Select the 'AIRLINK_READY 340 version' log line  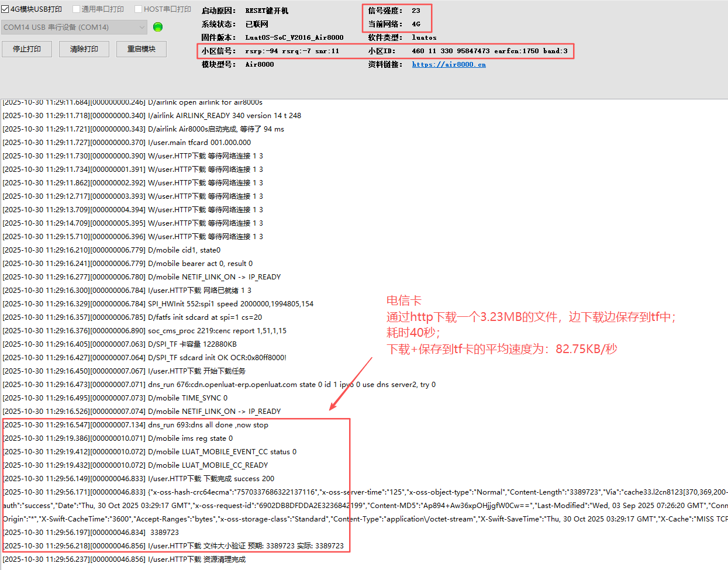click(152, 116)
